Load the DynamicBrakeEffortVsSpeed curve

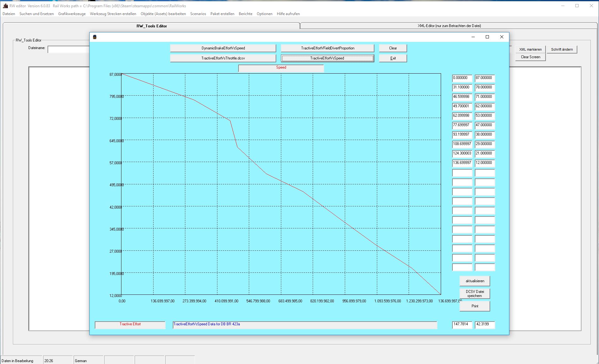[223, 48]
